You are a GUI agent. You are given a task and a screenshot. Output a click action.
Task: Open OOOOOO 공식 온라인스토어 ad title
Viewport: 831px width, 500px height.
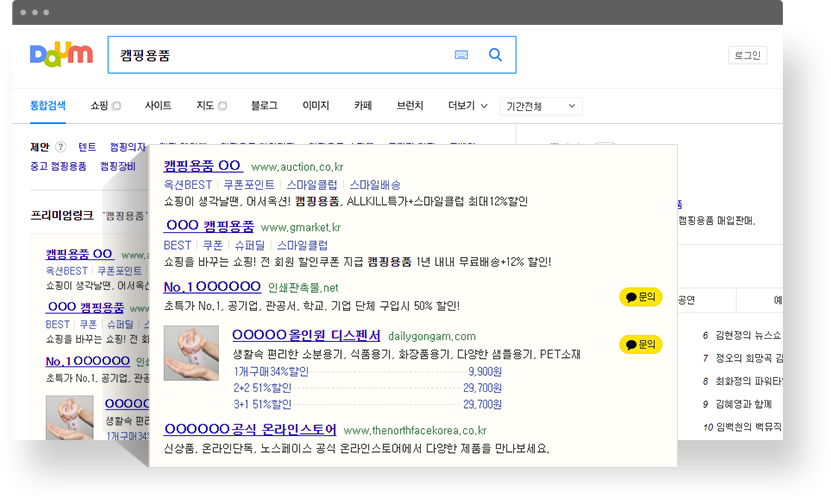pos(250,429)
